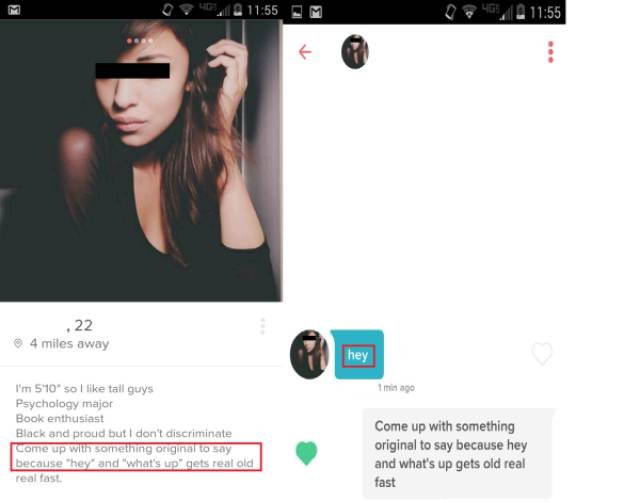This screenshot has width=640, height=502.
Task: Open profile's gray three-dot options menu
Action: (262, 327)
